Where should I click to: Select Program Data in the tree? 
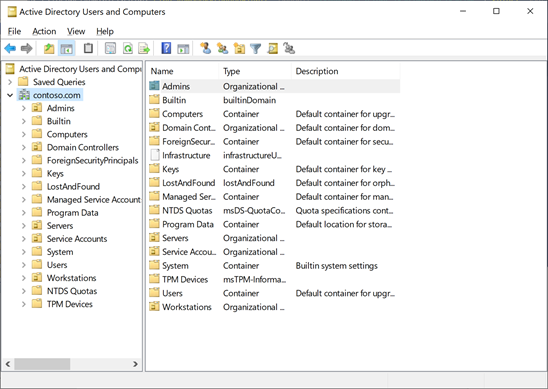pyautogui.click(x=72, y=212)
